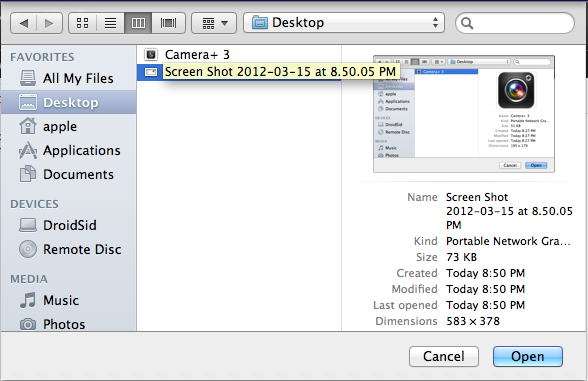The height and width of the screenshot is (381, 588).
Task: Open Applications in the sidebar
Action: 69,150
